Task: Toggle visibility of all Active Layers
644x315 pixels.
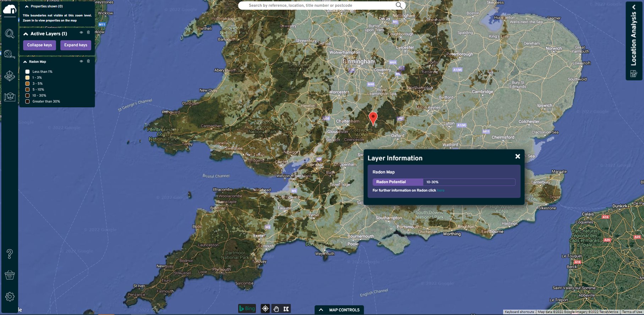Action: point(81,32)
